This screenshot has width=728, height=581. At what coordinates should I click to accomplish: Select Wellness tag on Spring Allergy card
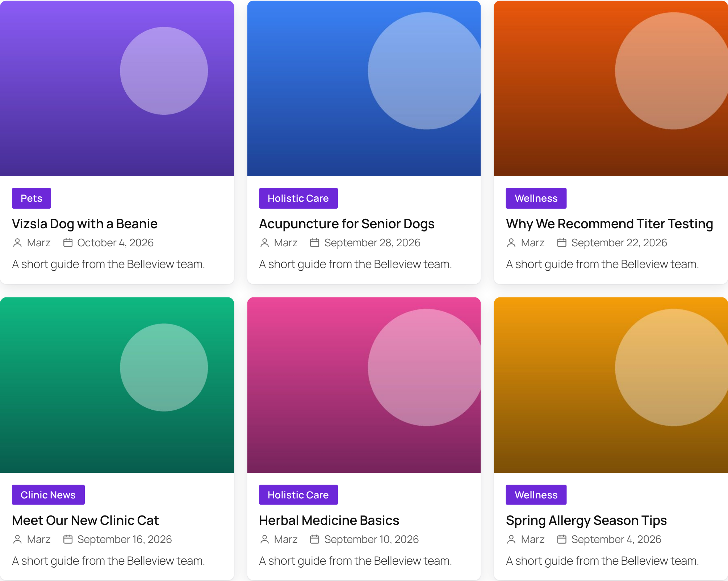[536, 495]
